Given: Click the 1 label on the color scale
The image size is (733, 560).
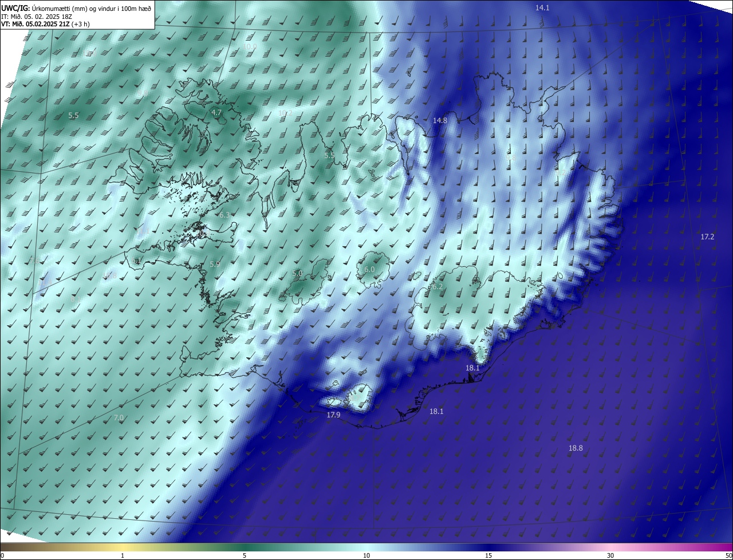Looking at the screenshot, I should pos(123,555).
